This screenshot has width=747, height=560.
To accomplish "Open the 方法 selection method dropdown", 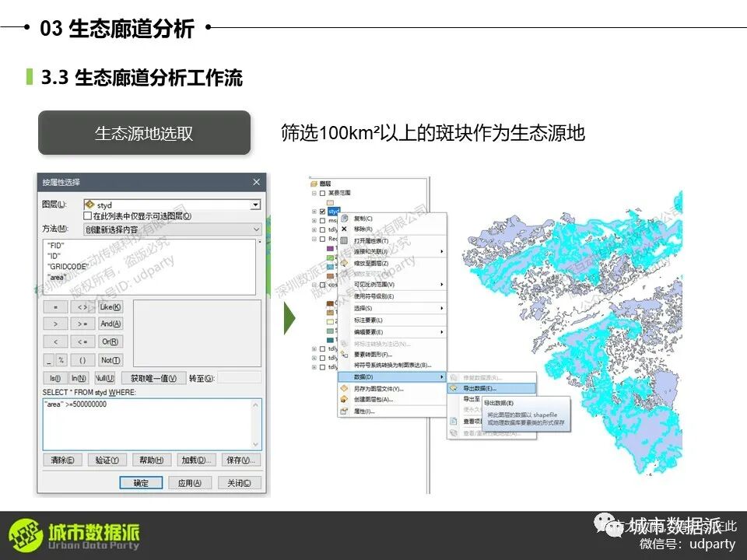I will click(256, 229).
